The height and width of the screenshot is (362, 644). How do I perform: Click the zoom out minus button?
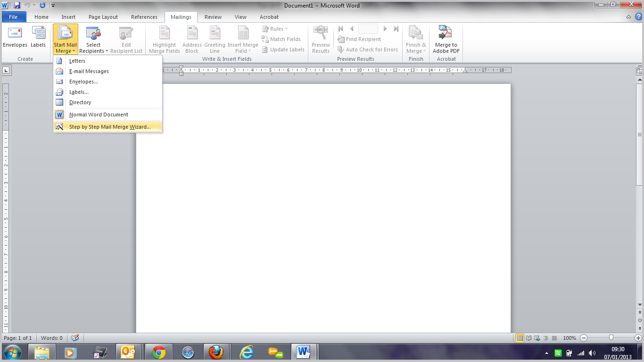pos(584,338)
